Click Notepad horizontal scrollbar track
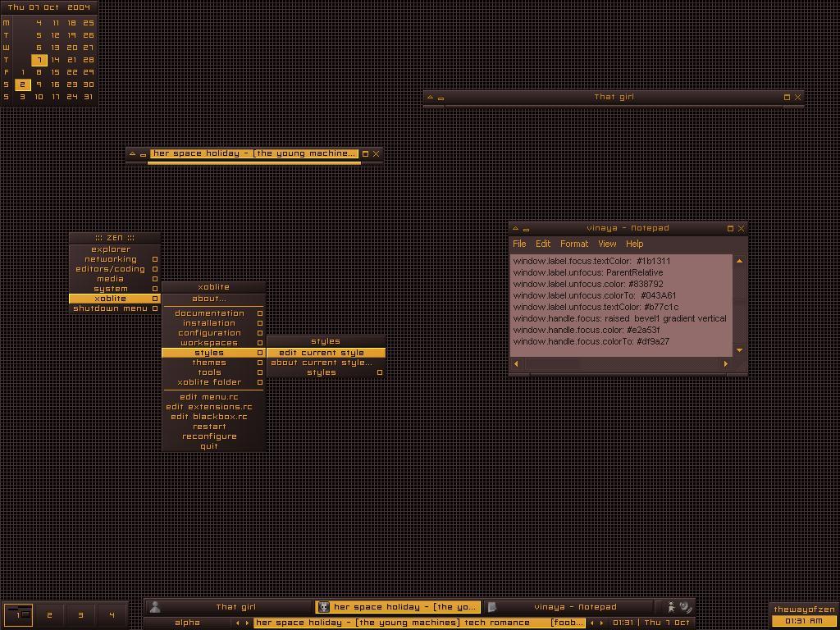Viewport: 840px width, 630px height. pos(622,363)
